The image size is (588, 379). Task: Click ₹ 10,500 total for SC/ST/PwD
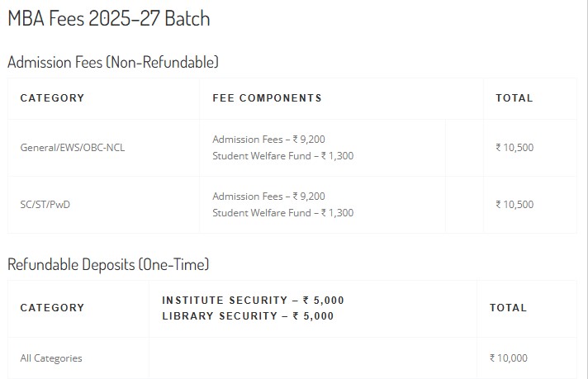click(x=514, y=205)
